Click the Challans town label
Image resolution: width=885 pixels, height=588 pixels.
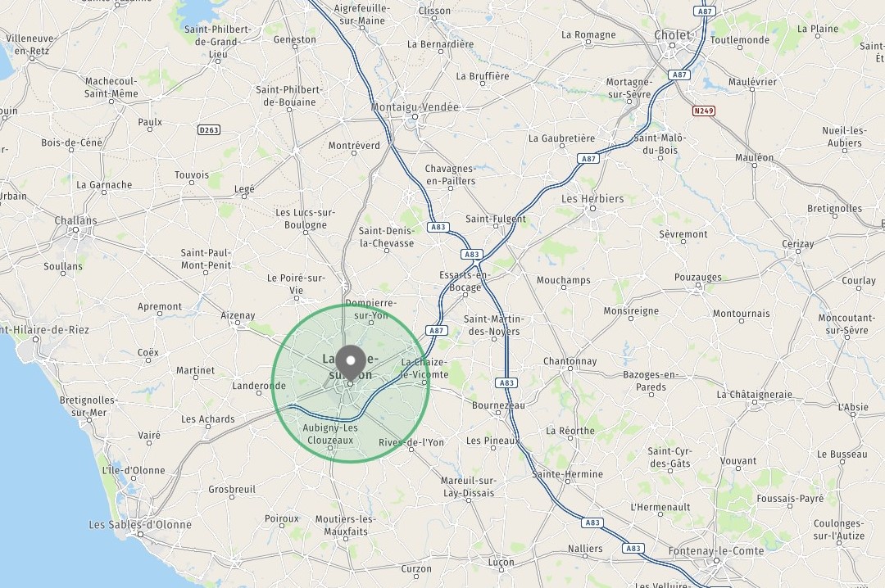coord(75,220)
